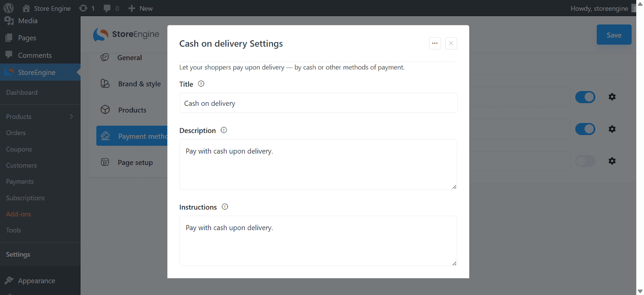The width and height of the screenshot is (644, 295).
Task: Click the Description info icon
Action: click(224, 130)
